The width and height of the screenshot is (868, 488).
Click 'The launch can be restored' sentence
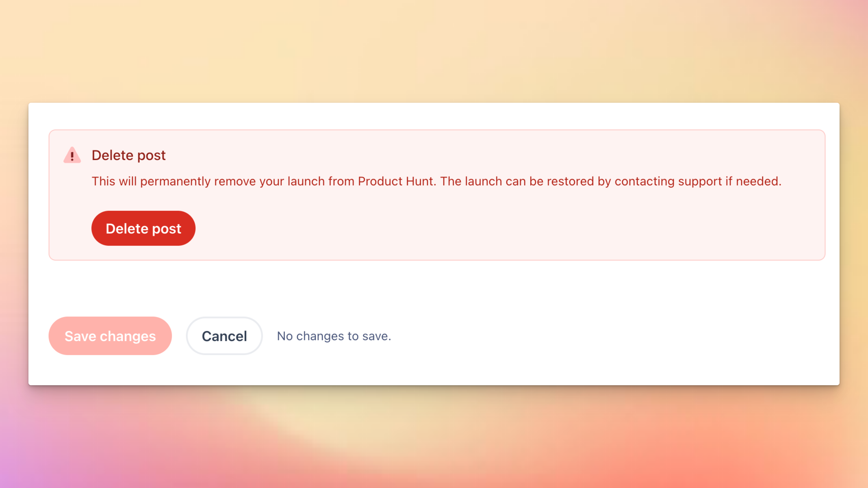coord(517,181)
